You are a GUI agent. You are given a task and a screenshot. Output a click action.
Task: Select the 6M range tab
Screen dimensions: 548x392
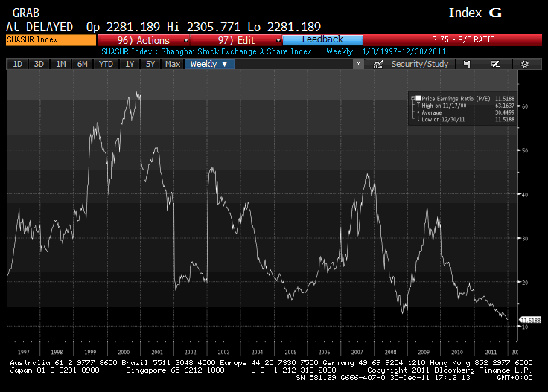click(x=82, y=64)
